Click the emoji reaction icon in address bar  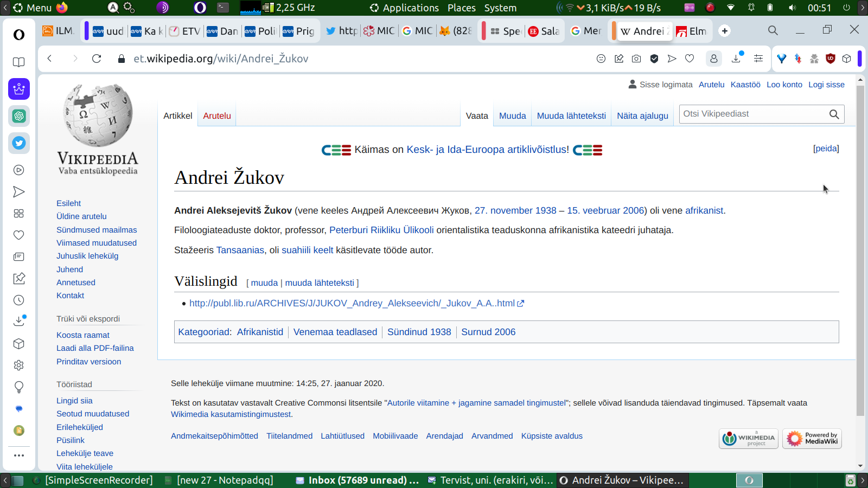pyautogui.click(x=601, y=59)
